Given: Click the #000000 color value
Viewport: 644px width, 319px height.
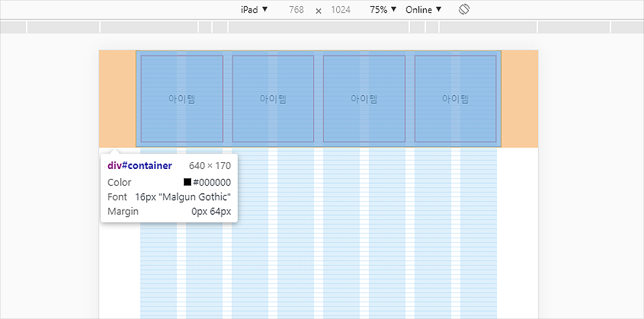Looking at the screenshot, I should 212,182.
